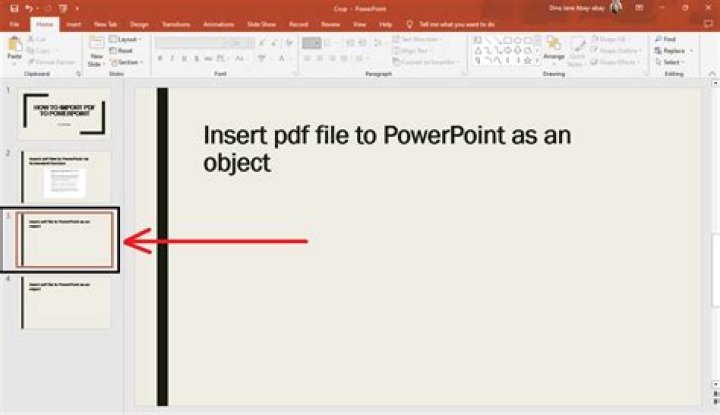Open the Select dropdown in Editing group
Image resolution: width=720 pixels, height=415 pixels.
[670, 62]
